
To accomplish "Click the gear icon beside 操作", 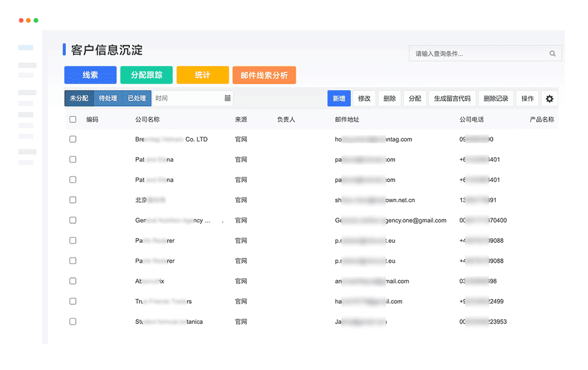I will coord(549,98).
